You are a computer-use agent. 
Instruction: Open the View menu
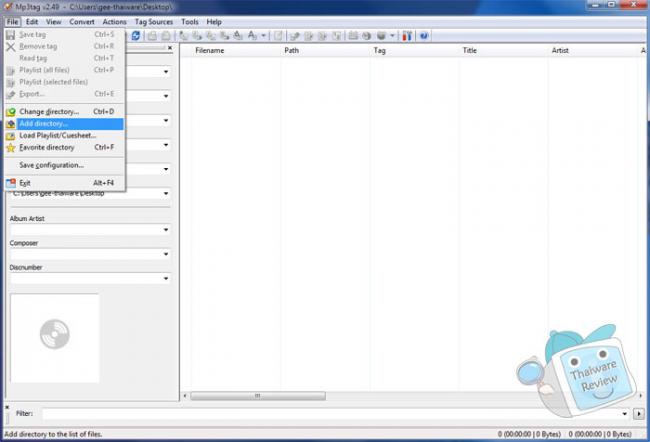tap(53, 22)
